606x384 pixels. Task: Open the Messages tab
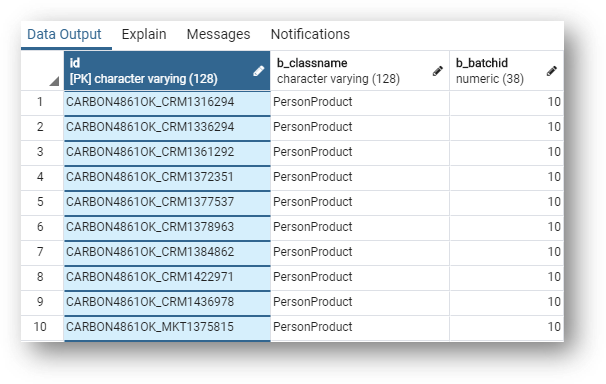click(x=218, y=34)
